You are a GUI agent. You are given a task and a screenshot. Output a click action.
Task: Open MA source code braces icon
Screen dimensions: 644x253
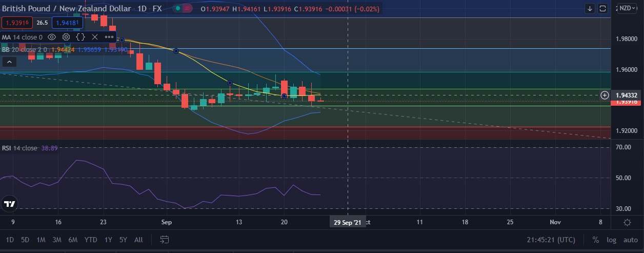80,37
